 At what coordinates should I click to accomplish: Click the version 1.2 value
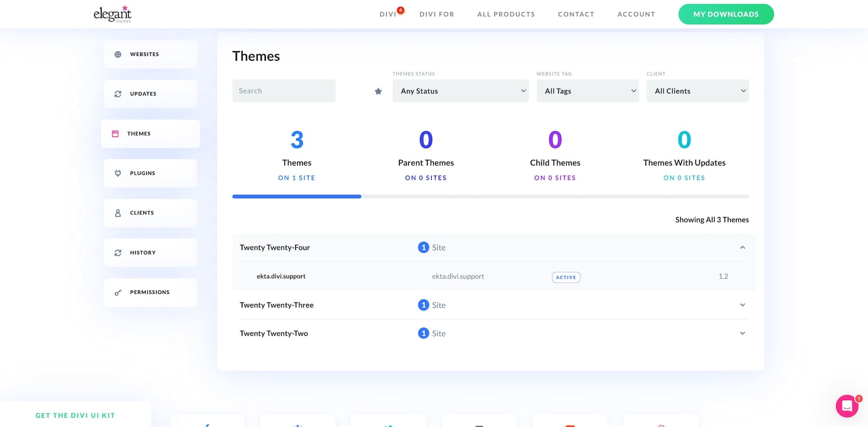[x=723, y=276]
